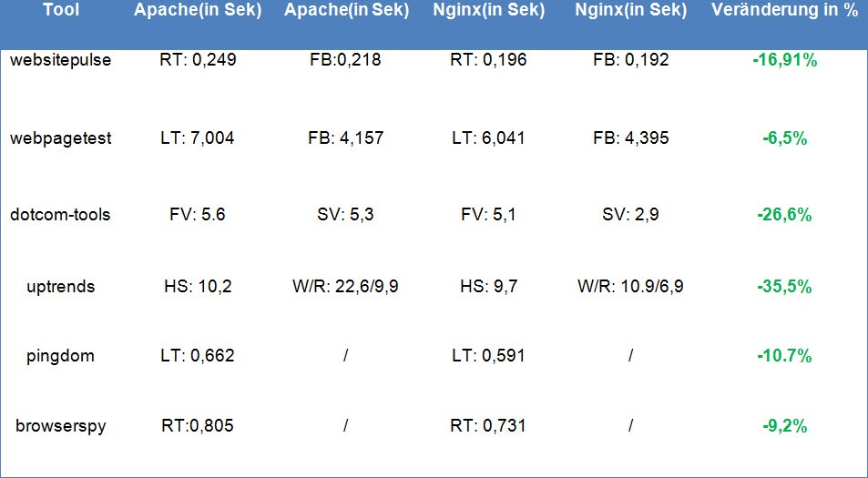Select the RT: 0,731 Nginx cell
This screenshot has width=868, height=478.
pos(487,425)
